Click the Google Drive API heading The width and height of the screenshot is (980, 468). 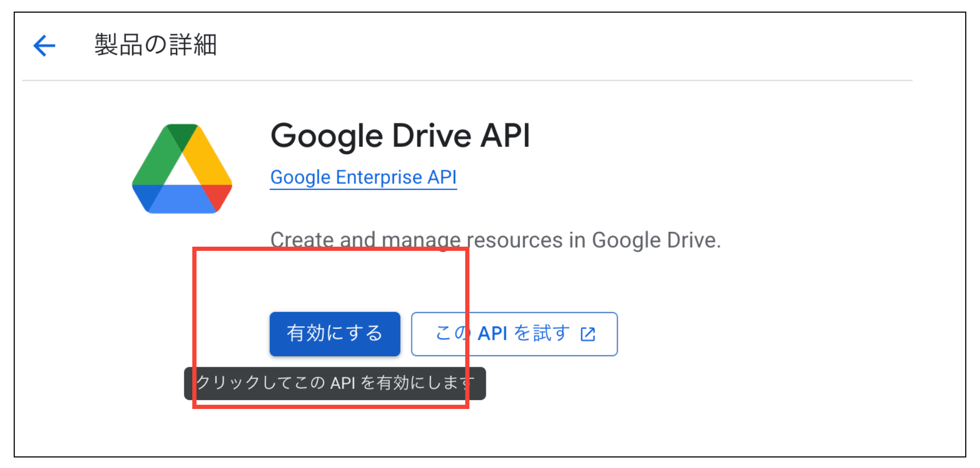(x=401, y=136)
